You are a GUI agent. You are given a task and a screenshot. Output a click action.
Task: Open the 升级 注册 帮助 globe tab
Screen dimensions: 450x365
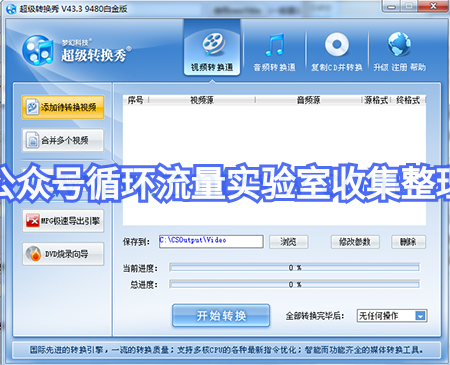tap(399, 52)
